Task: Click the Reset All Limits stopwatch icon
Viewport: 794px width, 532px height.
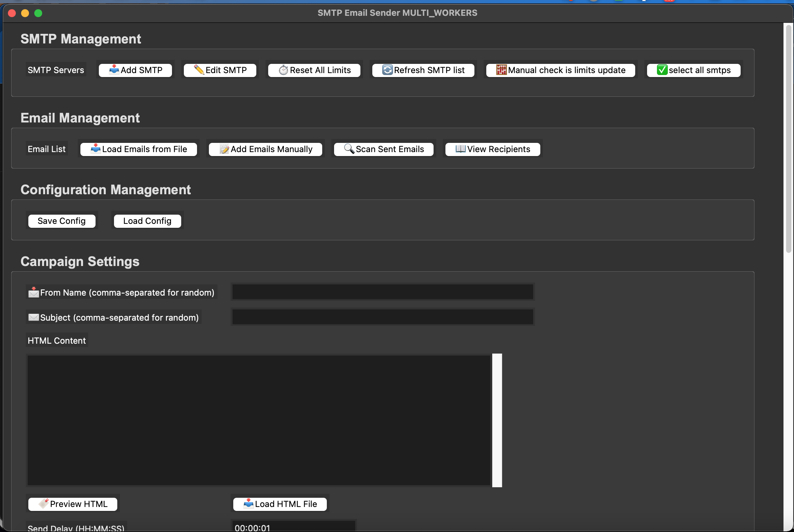Action: click(x=283, y=70)
